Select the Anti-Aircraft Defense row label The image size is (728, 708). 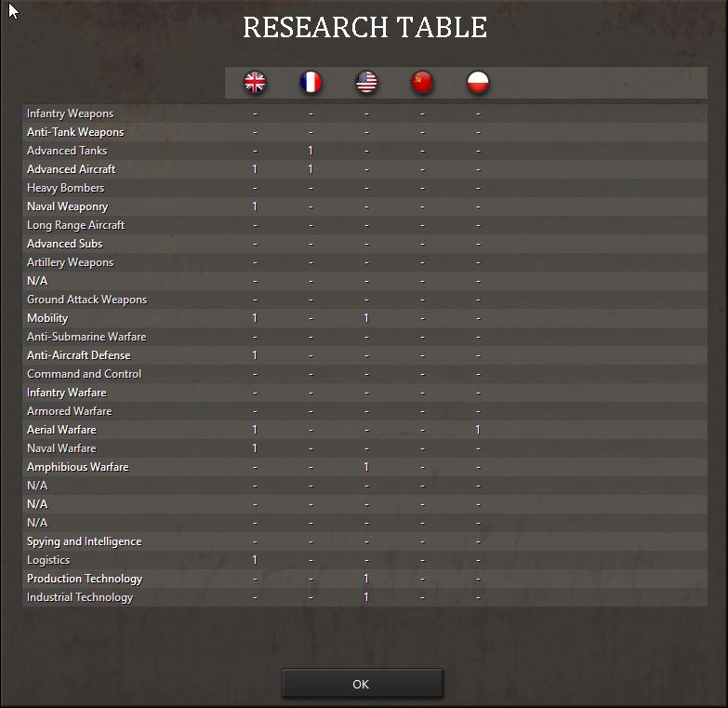pyautogui.click(x=78, y=355)
